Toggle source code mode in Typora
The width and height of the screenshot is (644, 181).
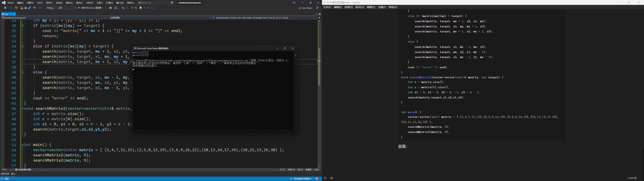(332, 178)
